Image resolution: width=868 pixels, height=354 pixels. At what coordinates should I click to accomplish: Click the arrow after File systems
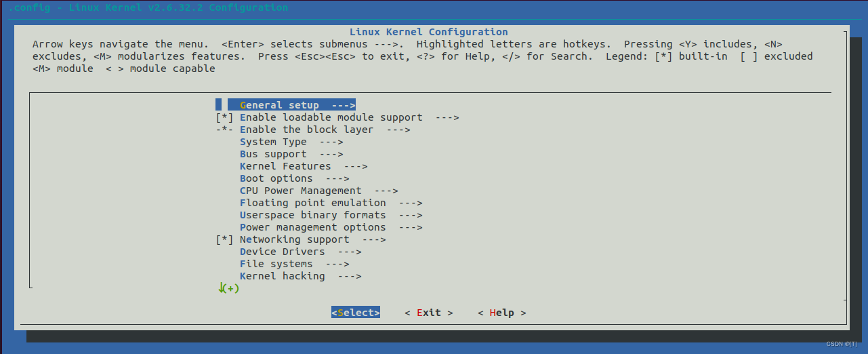coord(337,264)
